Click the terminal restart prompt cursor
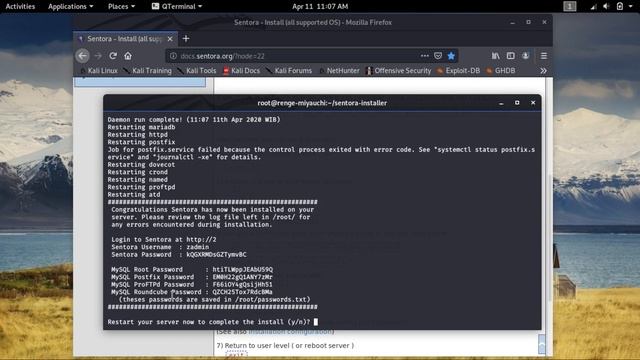 316,322
